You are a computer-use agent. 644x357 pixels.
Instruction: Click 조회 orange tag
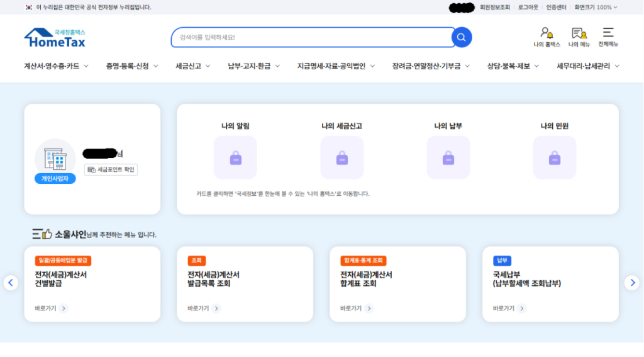(x=197, y=261)
